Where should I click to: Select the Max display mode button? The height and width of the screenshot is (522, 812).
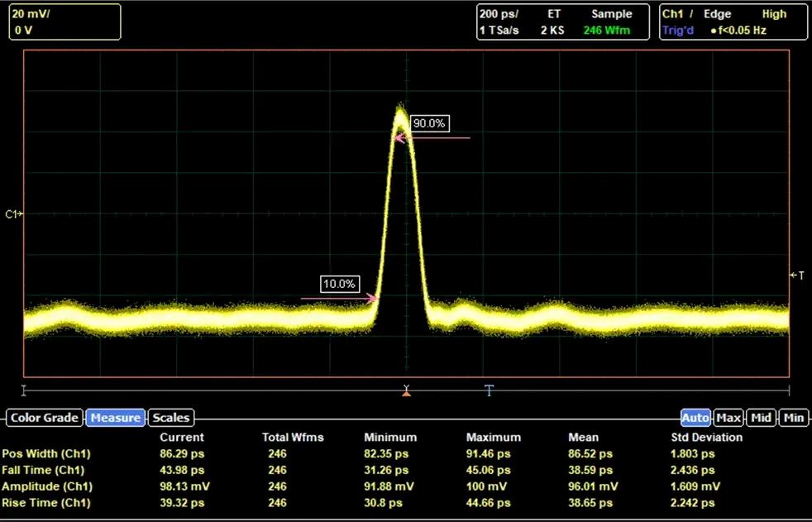pyautogui.click(x=728, y=418)
